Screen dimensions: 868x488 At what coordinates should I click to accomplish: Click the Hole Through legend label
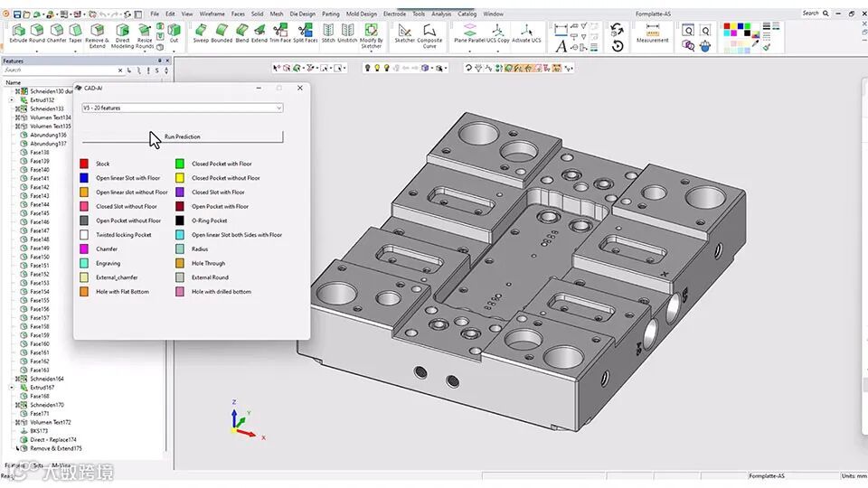[x=208, y=263]
